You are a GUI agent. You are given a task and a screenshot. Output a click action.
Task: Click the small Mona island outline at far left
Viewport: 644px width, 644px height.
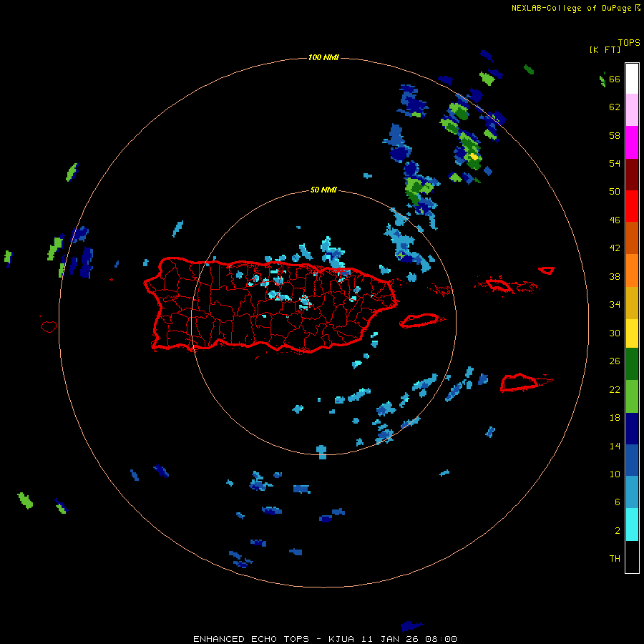[49, 326]
